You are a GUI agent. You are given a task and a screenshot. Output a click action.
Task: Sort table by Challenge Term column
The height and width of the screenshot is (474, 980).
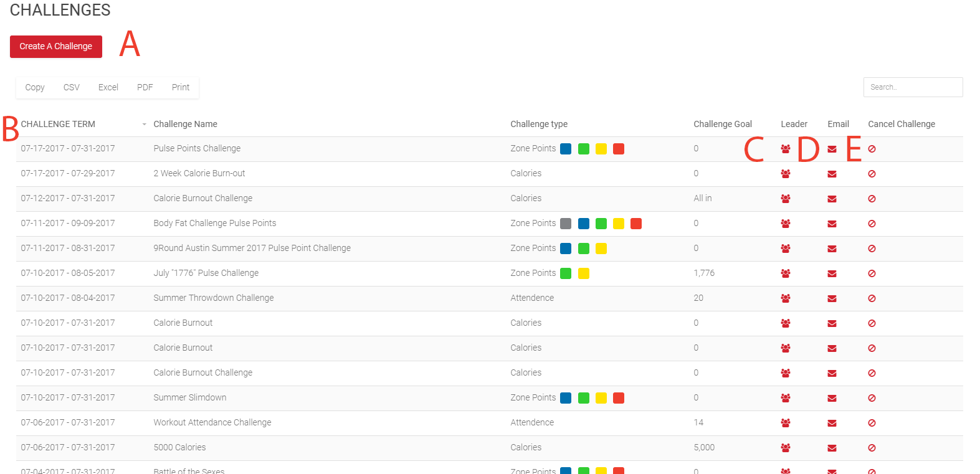[x=58, y=124]
